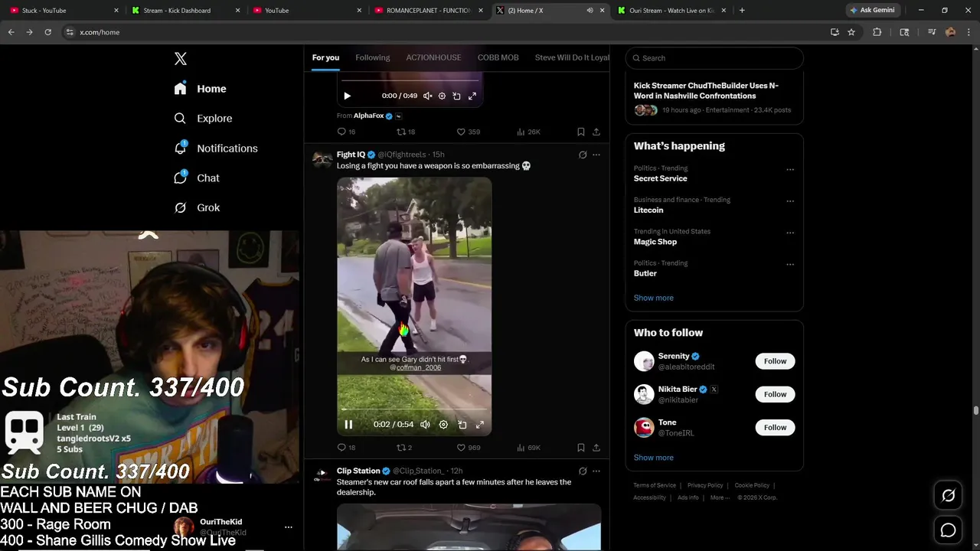980x551 pixels.
Task: Open the floating Grok button
Action: (x=948, y=496)
